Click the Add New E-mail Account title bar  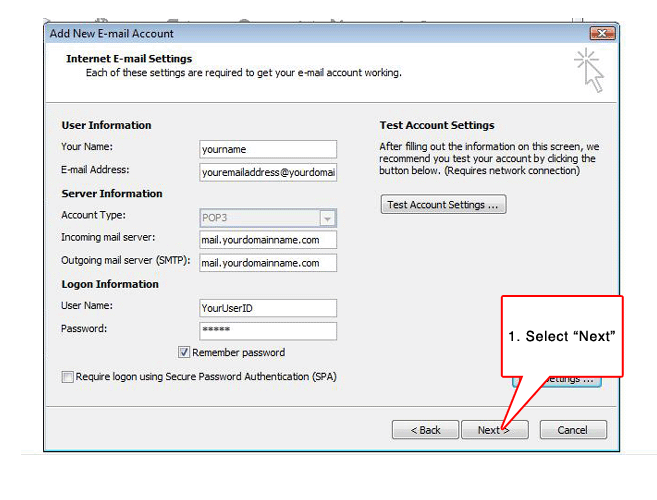pos(300,34)
